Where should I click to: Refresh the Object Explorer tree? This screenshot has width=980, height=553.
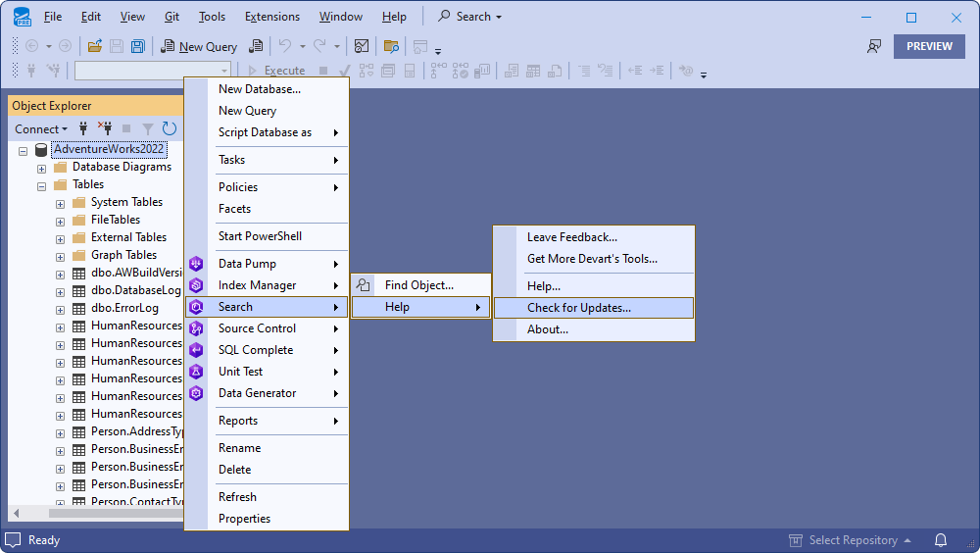170,128
